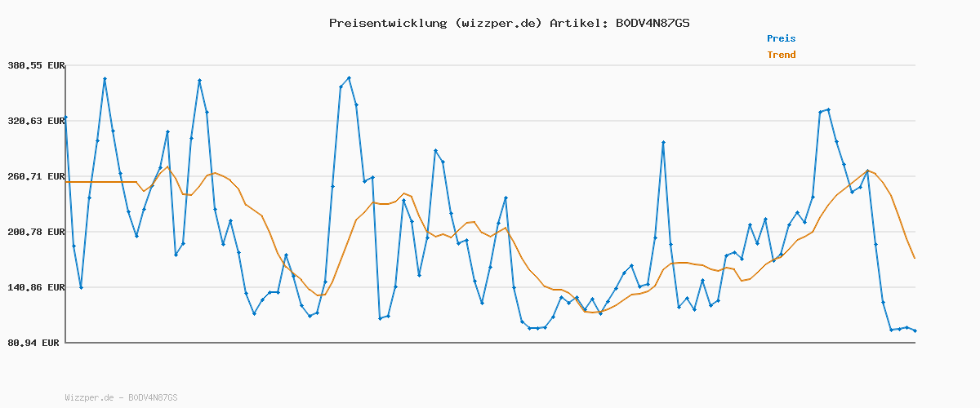Click wizzper.de in the chart title
The height and width of the screenshot is (408, 980).
pyautogui.click(x=496, y=23)
